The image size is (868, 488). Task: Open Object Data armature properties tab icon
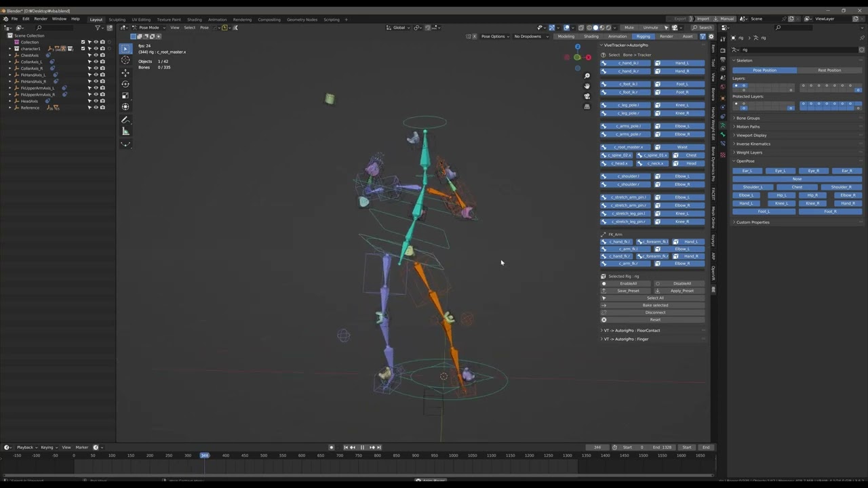pos(723,126)
